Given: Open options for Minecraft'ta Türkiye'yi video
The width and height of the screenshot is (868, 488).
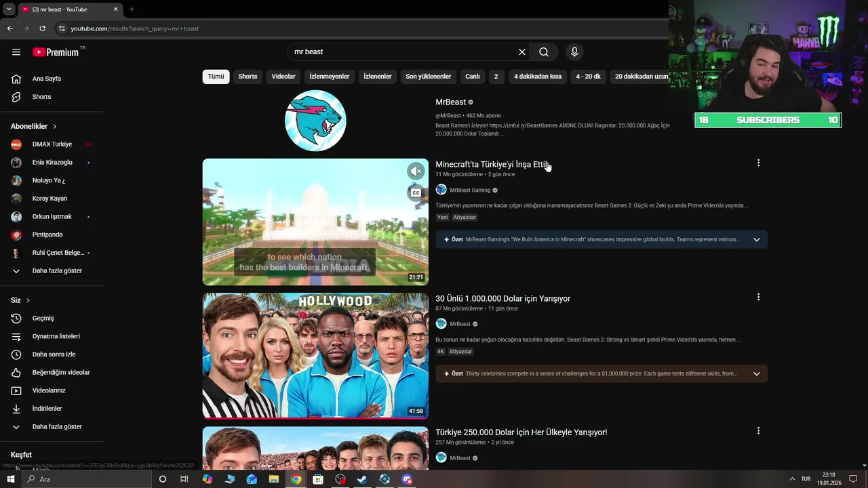Looking at the screenshot, I should coord(758,163).
